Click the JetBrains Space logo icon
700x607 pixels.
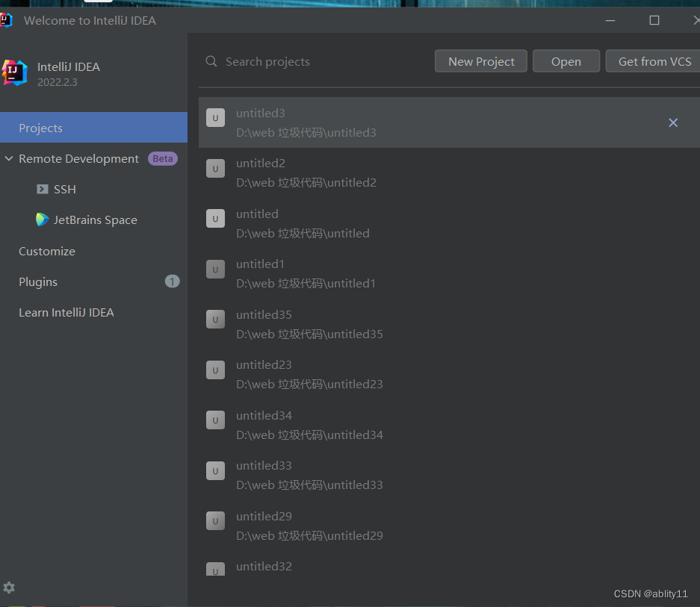point(43,220)
